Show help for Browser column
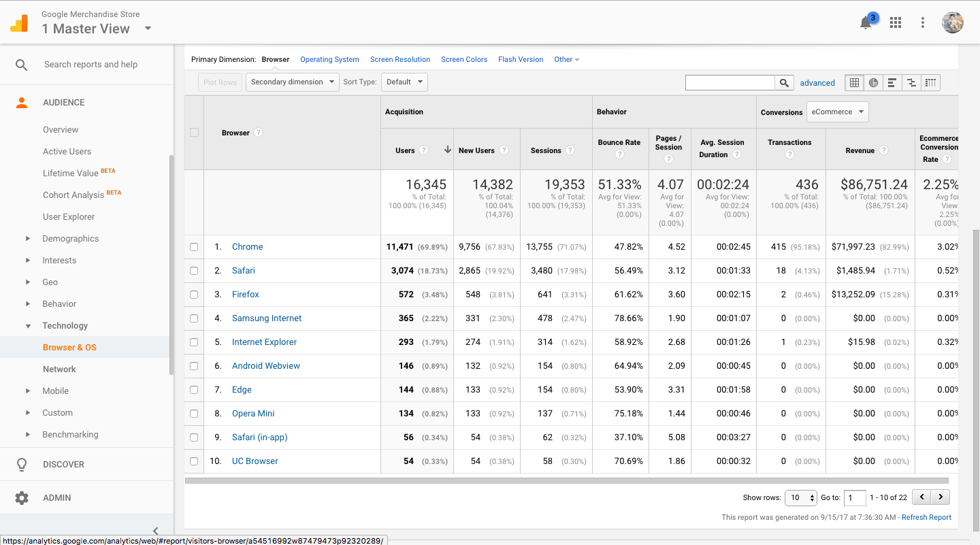Viewport: 980px width, 545px height. pyautogui.click(x=259, y=133)
